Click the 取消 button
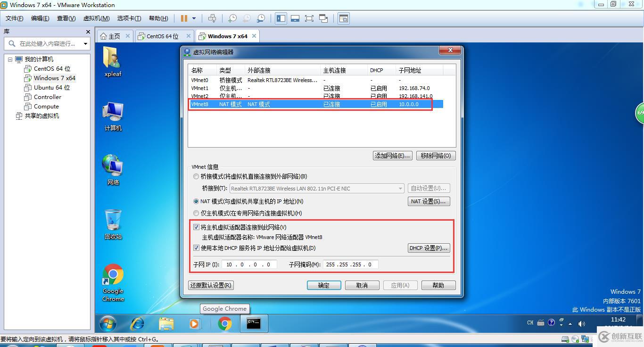 [x=362, y=285]
